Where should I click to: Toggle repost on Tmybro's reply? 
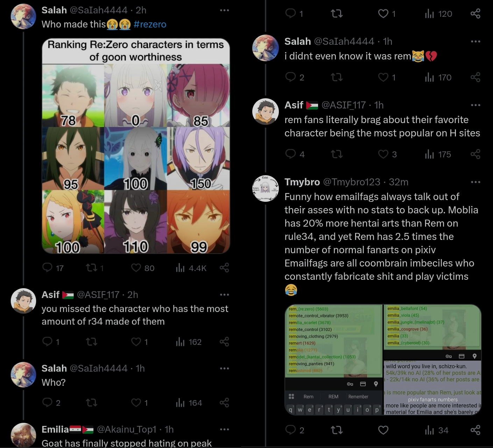337,430
